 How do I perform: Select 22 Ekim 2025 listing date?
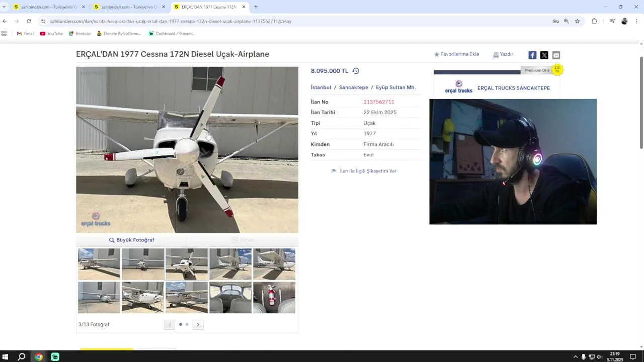point(380,113)
